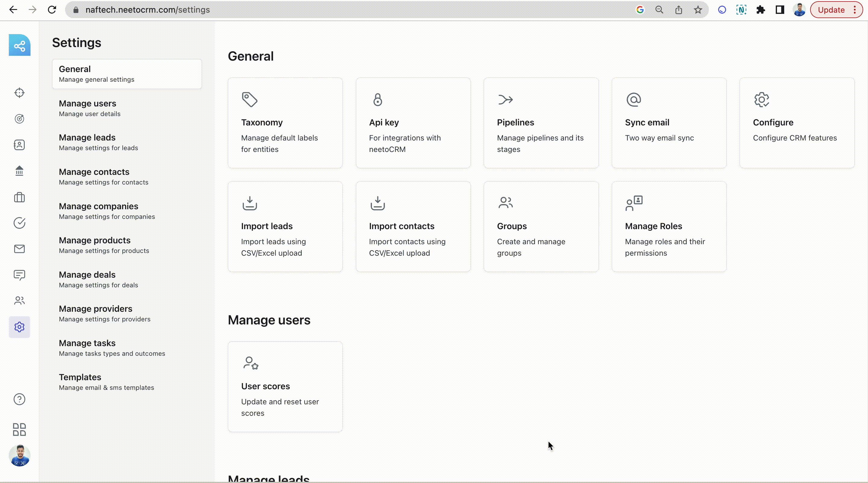Click the Groups people icon

point(505,203)
